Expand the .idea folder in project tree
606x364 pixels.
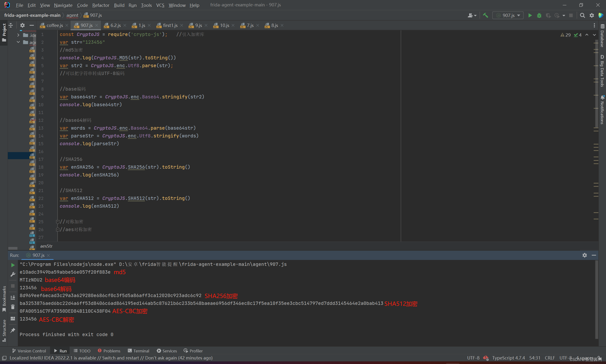[x=18, y=35]
